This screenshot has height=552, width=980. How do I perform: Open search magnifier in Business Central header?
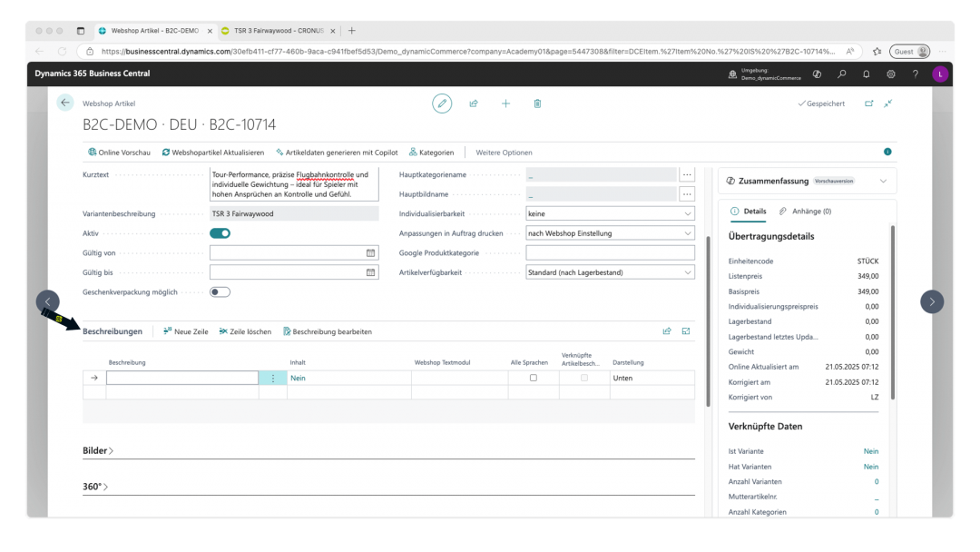click(x=842, y=74)
